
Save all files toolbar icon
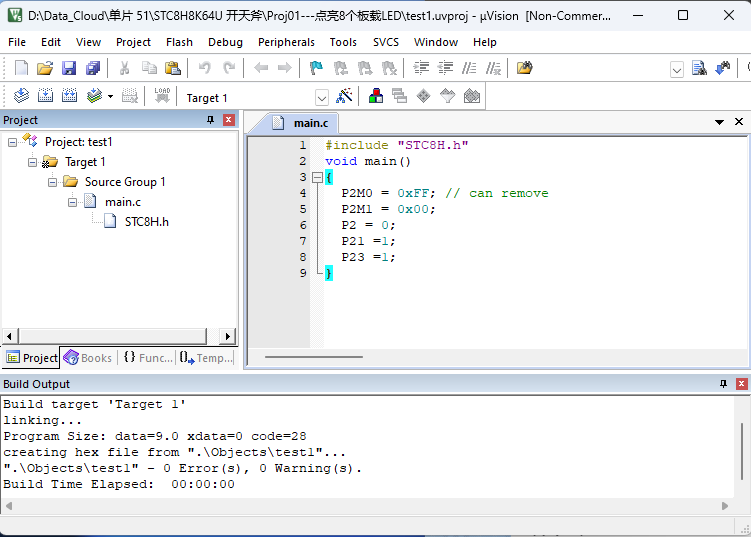click(x=93, y=68)
